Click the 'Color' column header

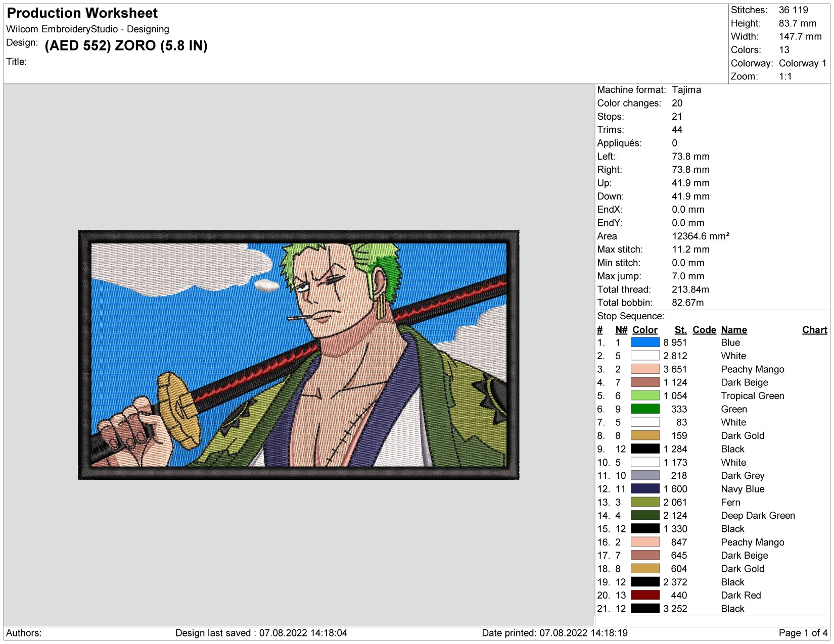click(x=644, y=330)
